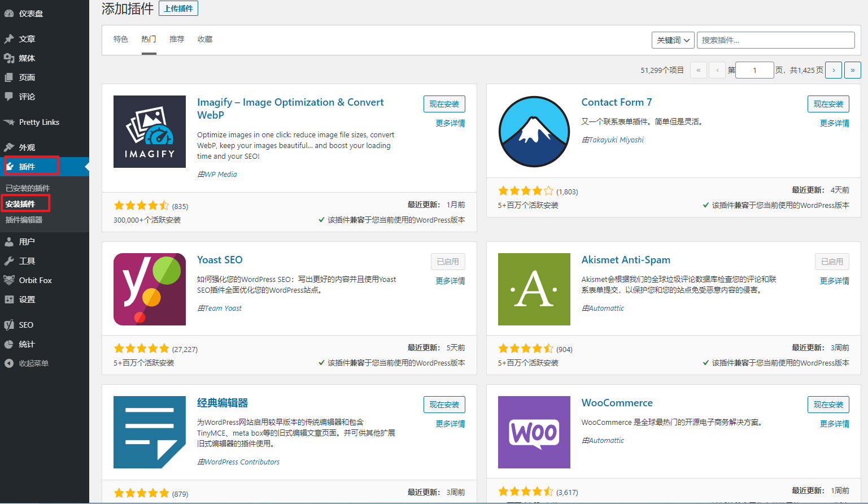This screenshot has width=868, height=504.
Task: Click the current page number field
Action: (x=755, y=70)
